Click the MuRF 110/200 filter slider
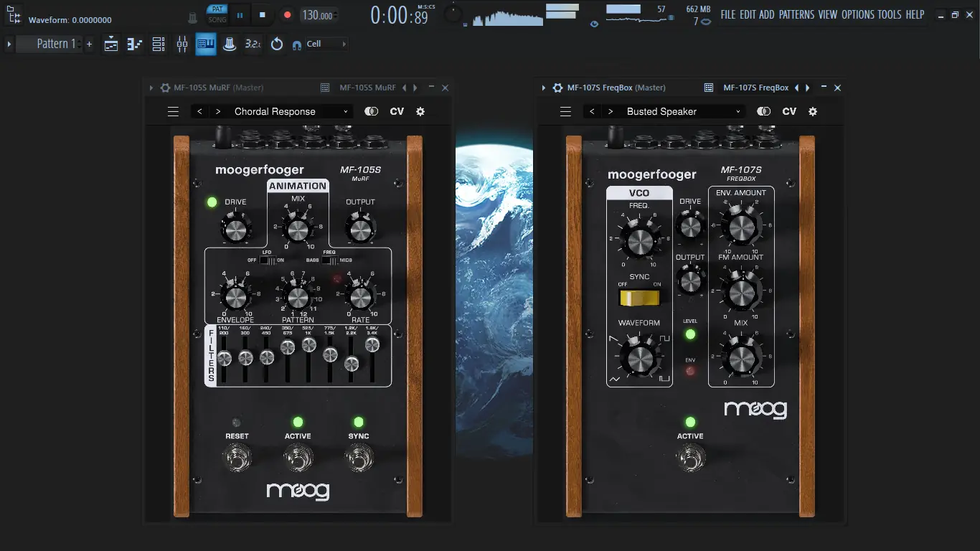The image size is (980, 551). coord(224,358)
